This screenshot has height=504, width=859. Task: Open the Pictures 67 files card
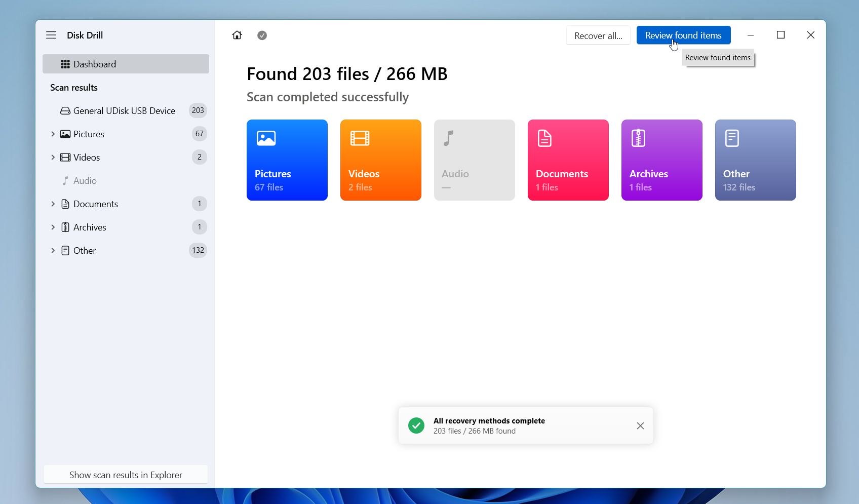coord(287,160)
